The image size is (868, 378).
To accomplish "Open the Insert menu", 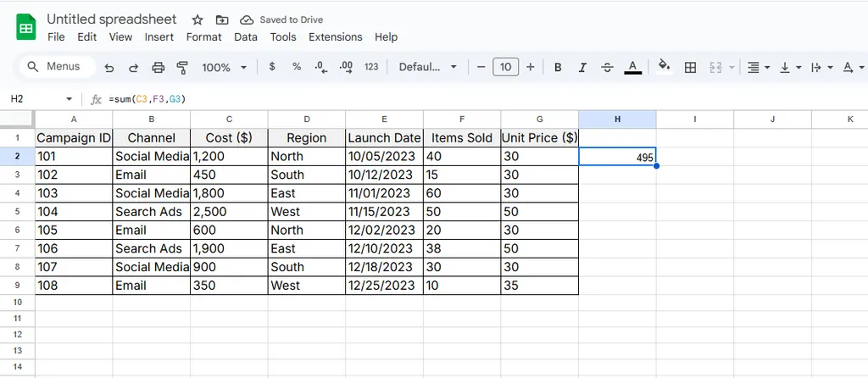I will click(x=159, y=37).
